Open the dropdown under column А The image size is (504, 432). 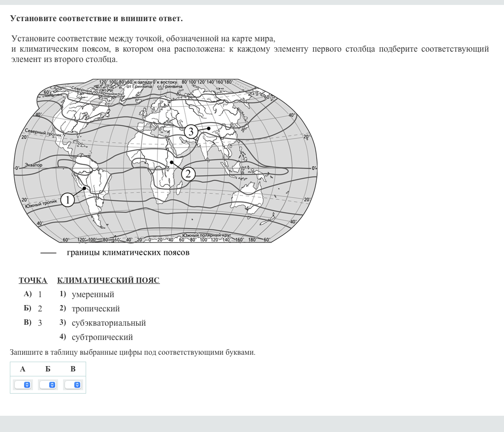click(23, 385)
